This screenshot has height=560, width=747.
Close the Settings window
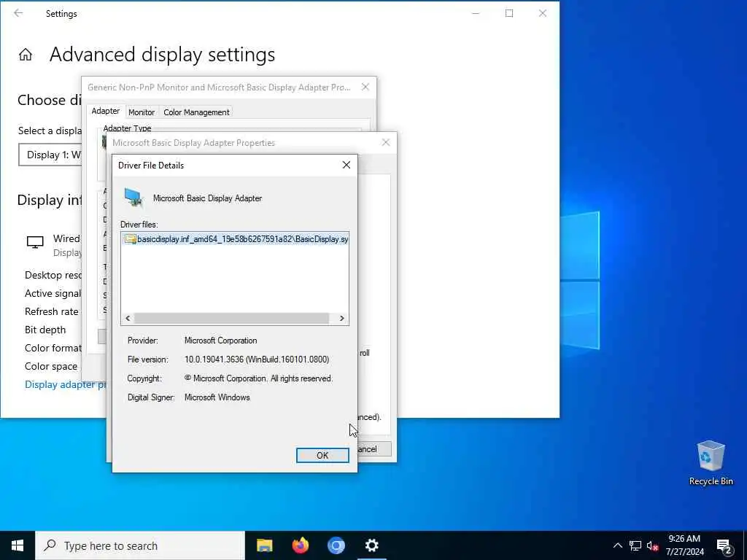point(543,13)
